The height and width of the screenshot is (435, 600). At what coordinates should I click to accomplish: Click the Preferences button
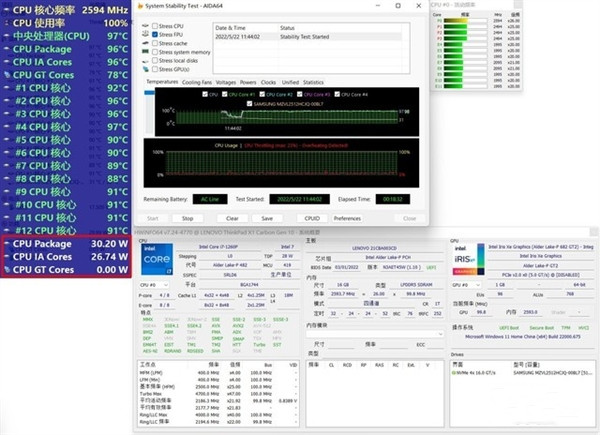coord(347,218)
